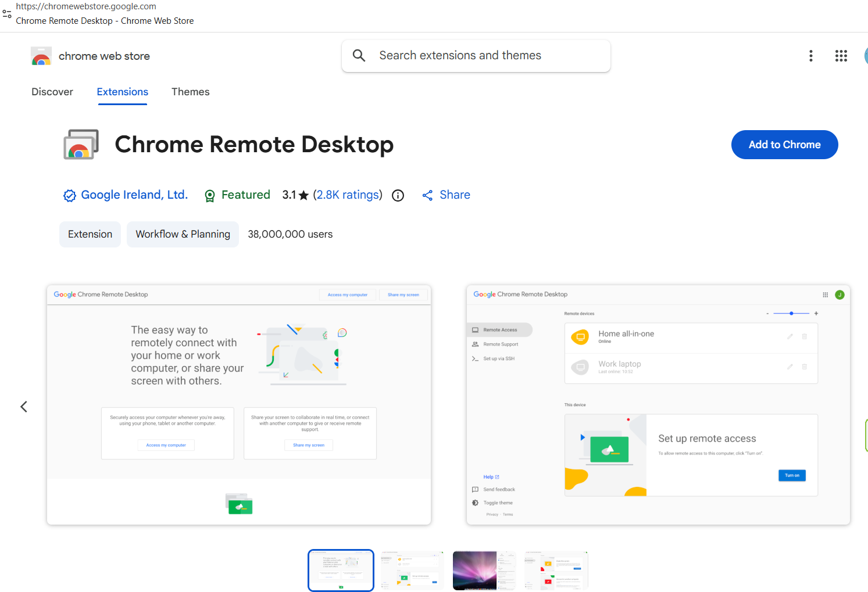868x592 pixels.
Task: Click the '3.1' rating value
Action: click(289, 195)
